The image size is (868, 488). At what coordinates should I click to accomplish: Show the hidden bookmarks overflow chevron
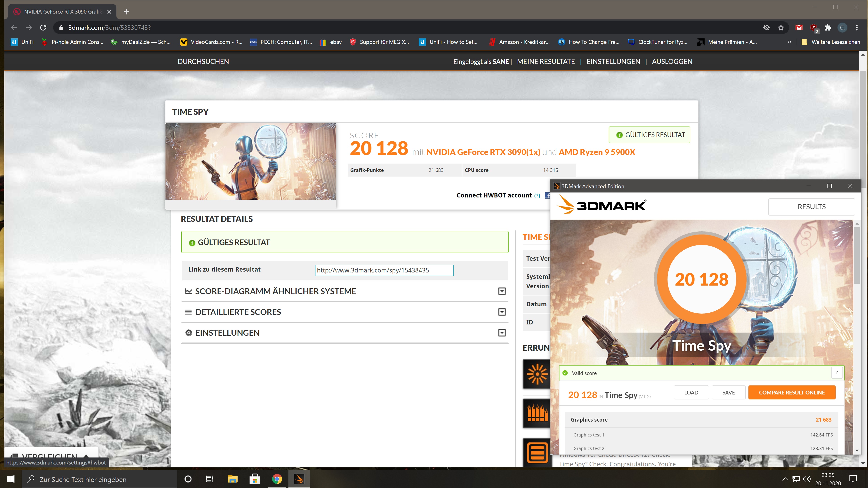click(x=789, y=42)
